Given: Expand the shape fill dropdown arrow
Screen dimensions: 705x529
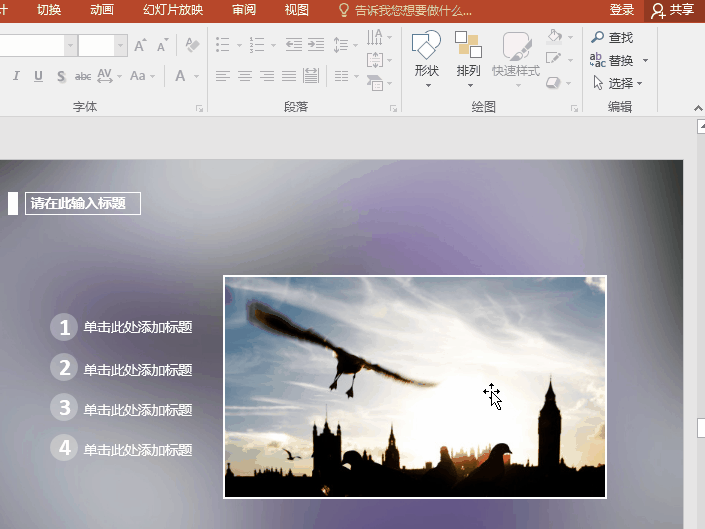Looking at the screenshot, I should click(x=570, y=37).
